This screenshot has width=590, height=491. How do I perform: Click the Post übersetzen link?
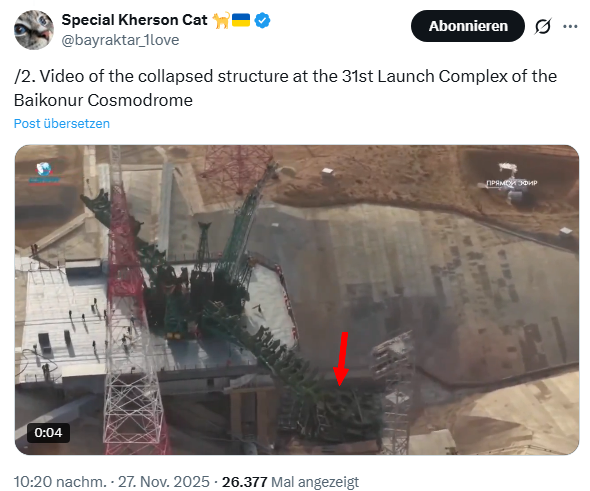pos(62,123)
